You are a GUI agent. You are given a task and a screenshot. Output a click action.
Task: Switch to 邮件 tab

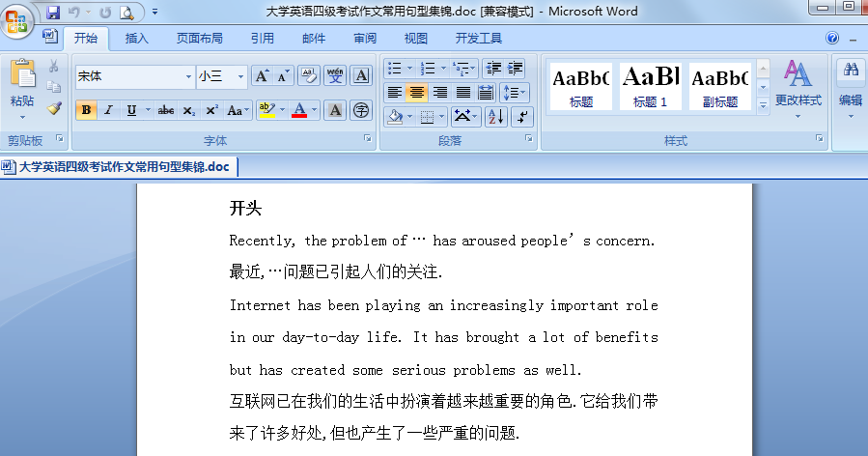(x=314, y=39)
